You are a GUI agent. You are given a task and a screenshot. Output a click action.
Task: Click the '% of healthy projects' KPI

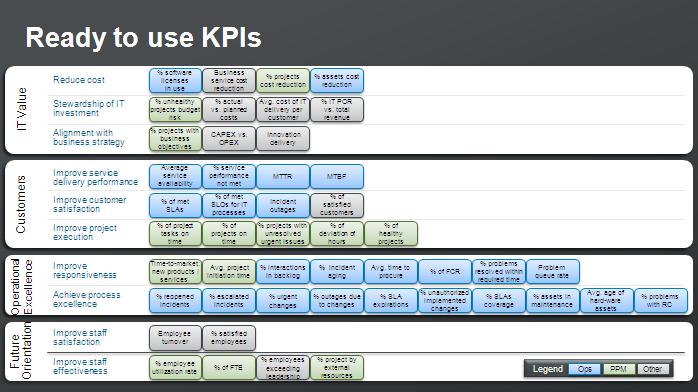coord(391,234)
